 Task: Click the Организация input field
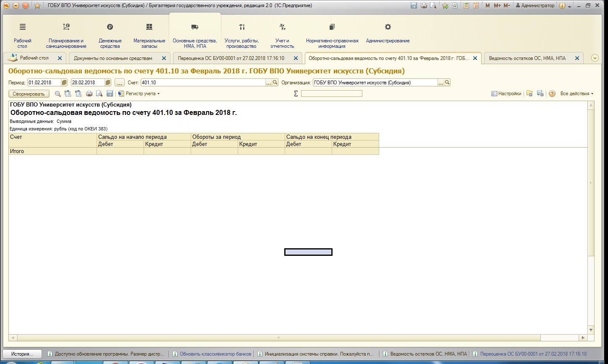pyautogui.click(x=375, y=83)
